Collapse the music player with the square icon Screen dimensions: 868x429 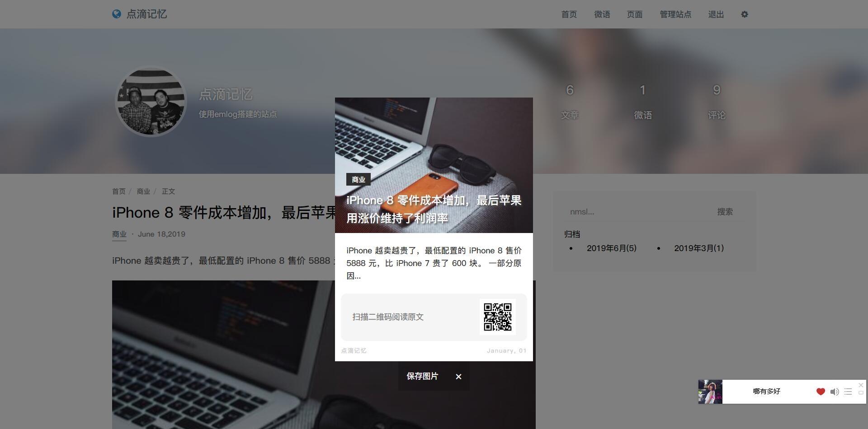tap(861, 393)
